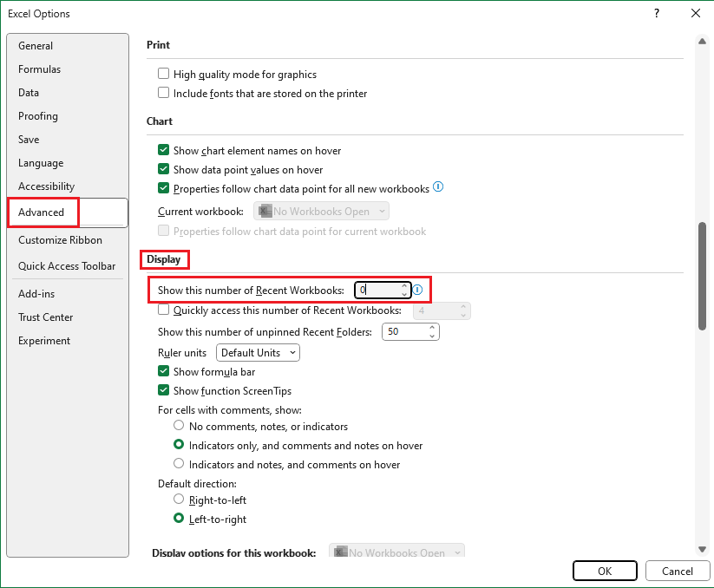Screen dimensions: 714x588
Task: Open the Help question mark in title bar
Action: [x=657, y=13]
